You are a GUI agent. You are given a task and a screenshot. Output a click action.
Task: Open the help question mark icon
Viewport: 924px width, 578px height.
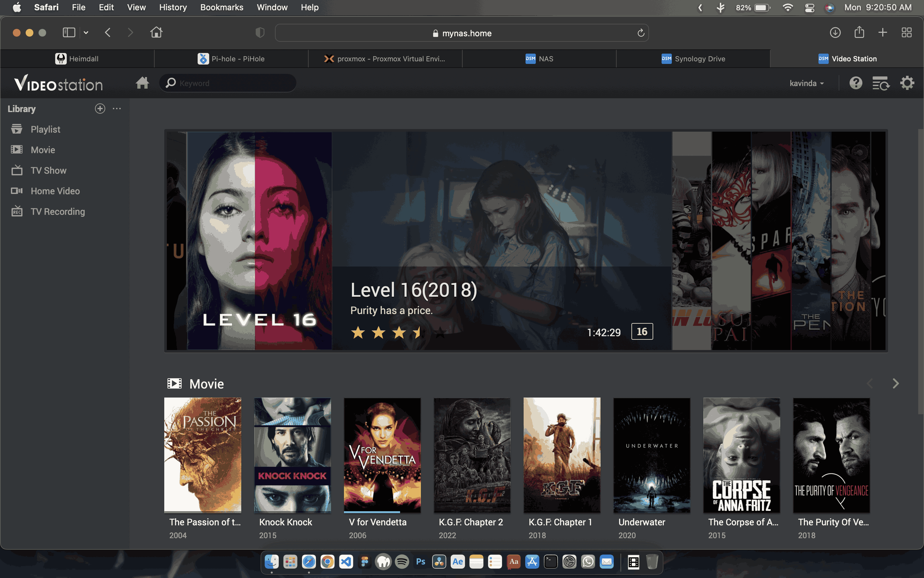856,83
